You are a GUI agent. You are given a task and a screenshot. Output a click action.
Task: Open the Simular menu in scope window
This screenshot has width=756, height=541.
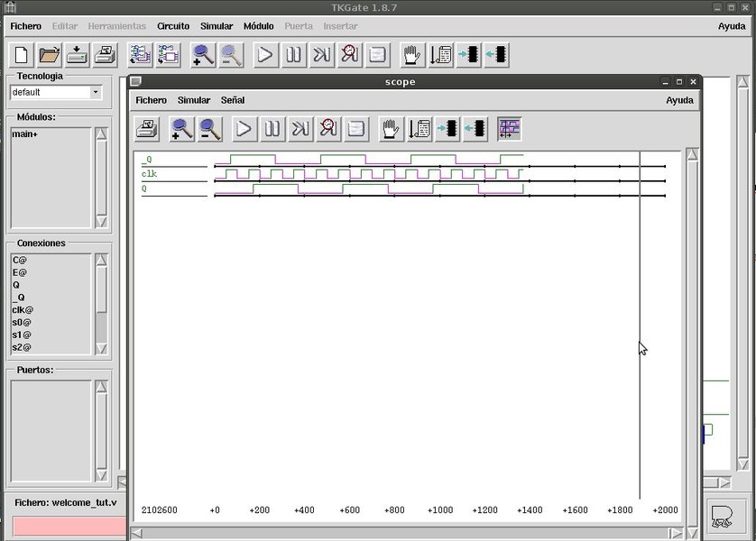(193, 100)
